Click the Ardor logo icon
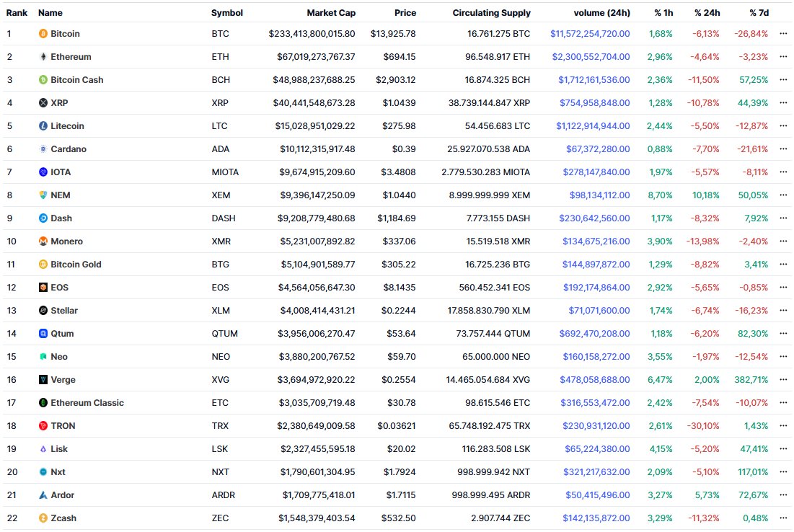 pyautogui.click(x=43, y=495)
